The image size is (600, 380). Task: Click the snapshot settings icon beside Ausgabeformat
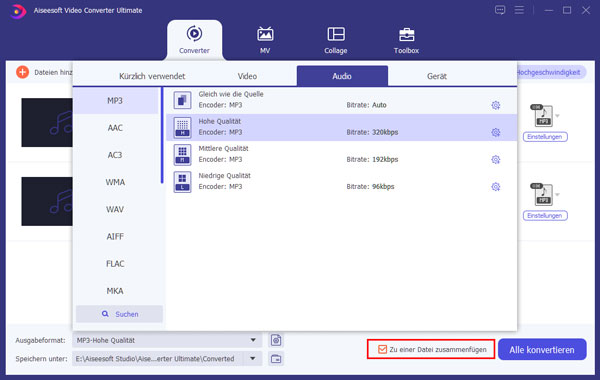[276, 340]
